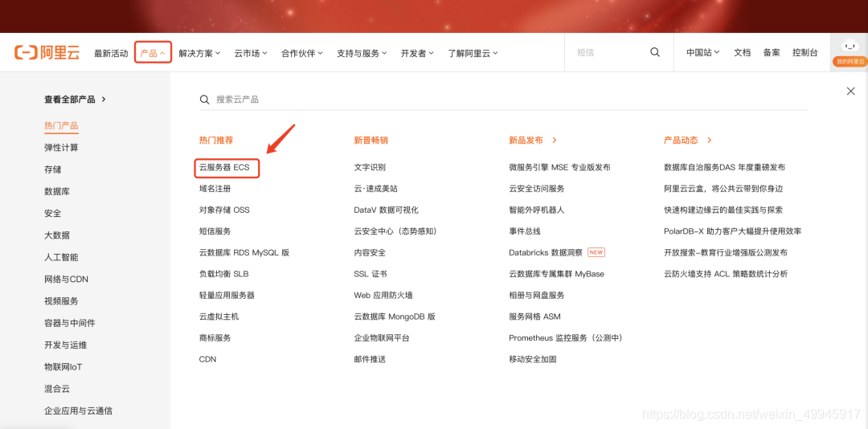Open 查看全部产品 link
The image size is (868, 429).
click(x=75, y=99)
